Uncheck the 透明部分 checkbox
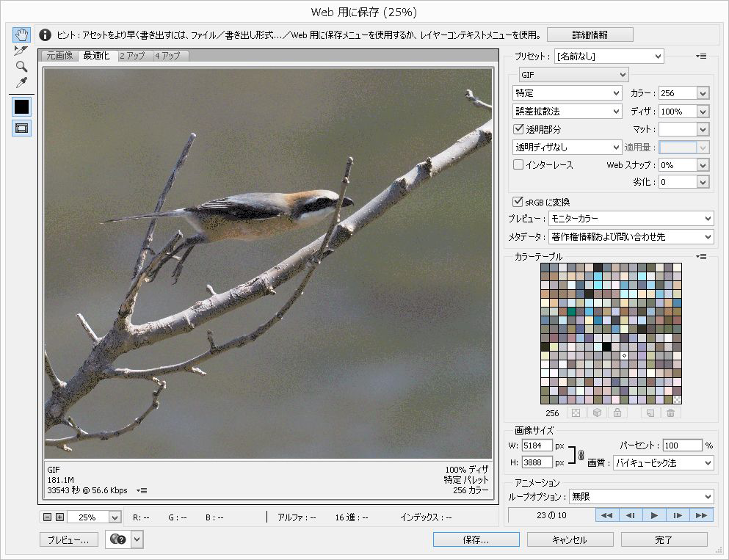 [518, 128]
